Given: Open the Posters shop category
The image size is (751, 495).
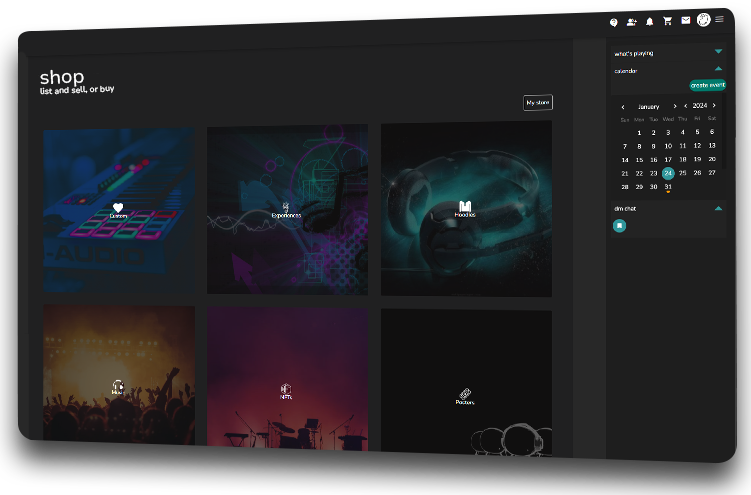Looking at the screenshot, I should tap(465, 397).
